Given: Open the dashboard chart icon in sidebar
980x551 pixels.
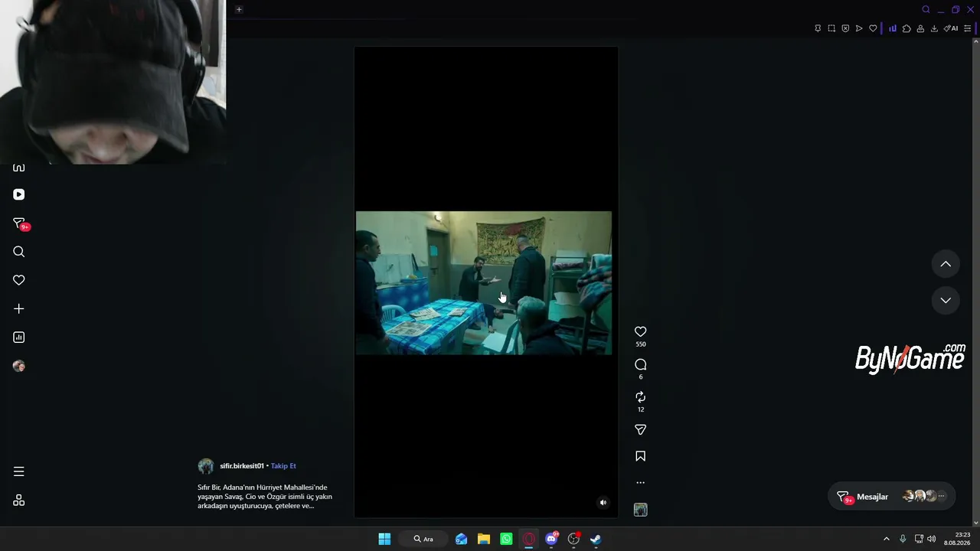Looking at the screenshot, I should click(19, 337).
